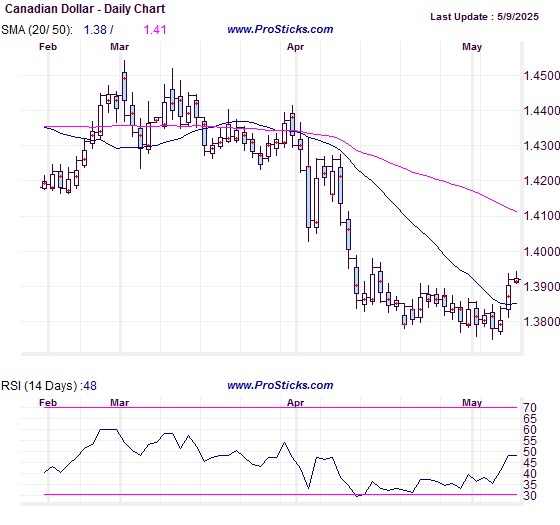
Task: Click the RSI value 48
Action: coord(90,386)
